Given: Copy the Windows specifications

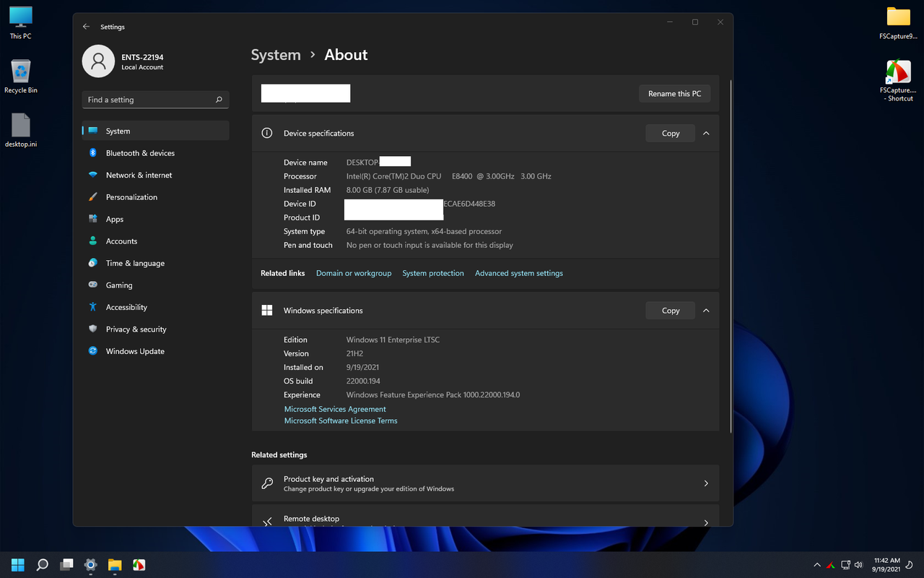Looking at the screenshot, I should click(x=671, y=311).
